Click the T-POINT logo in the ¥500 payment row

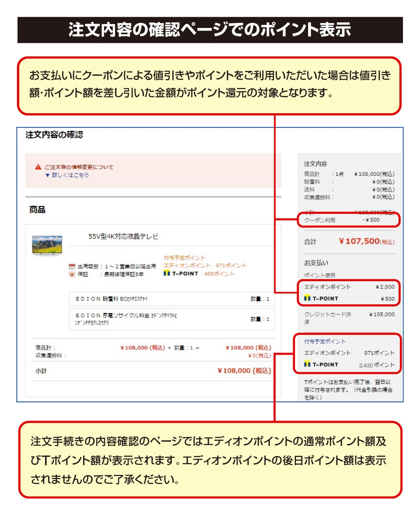point(321,299)
